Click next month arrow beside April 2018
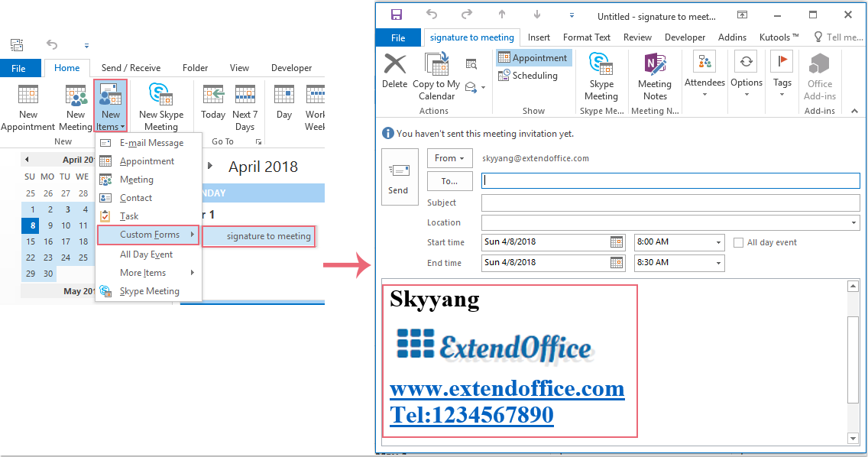Viewport: 868px width, 457px height. 210,166
